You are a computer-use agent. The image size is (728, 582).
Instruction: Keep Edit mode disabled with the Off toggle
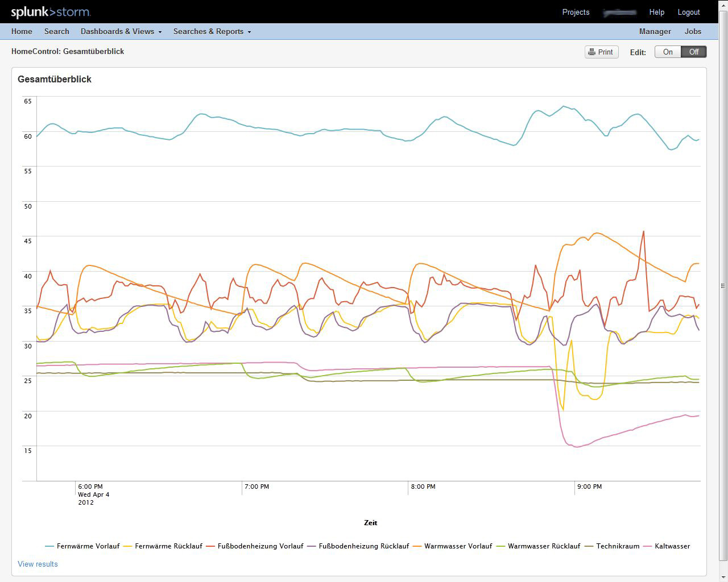(x=693, y=52)
